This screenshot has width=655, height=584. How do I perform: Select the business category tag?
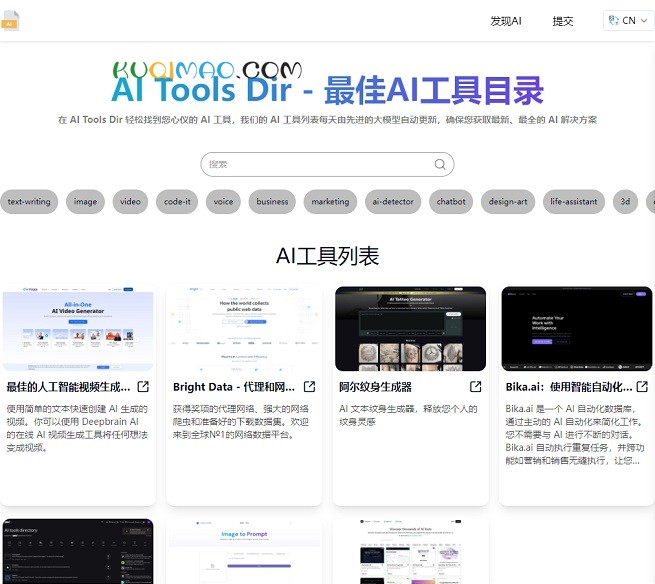pyautogui.click(x=272, y=201)
